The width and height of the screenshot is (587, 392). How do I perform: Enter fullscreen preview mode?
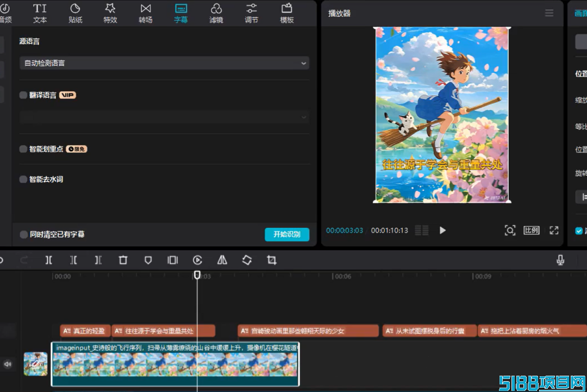(554, 231)
